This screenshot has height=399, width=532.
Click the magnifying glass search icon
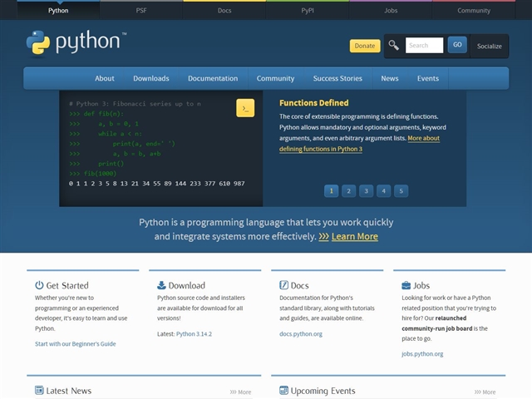(x=393, y=45)
